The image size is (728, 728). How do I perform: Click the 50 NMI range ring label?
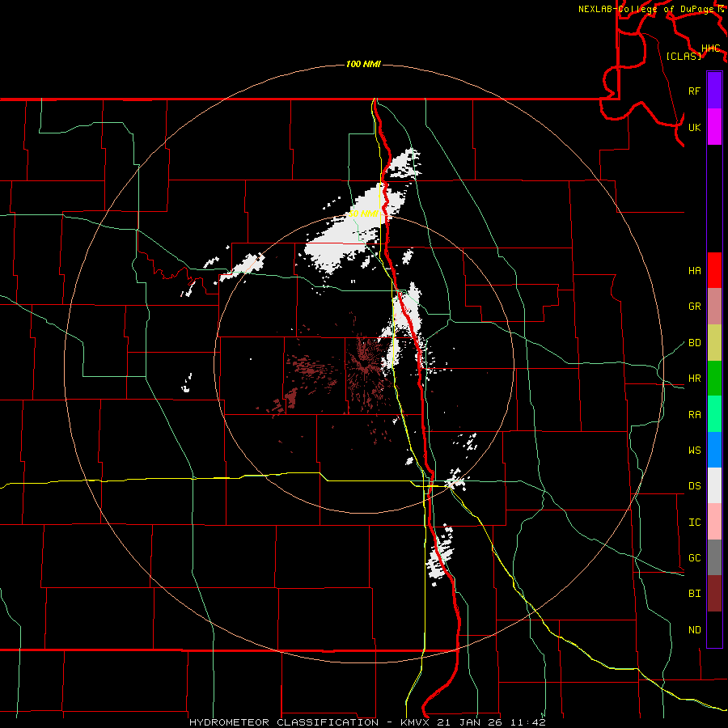pos(363,214)
